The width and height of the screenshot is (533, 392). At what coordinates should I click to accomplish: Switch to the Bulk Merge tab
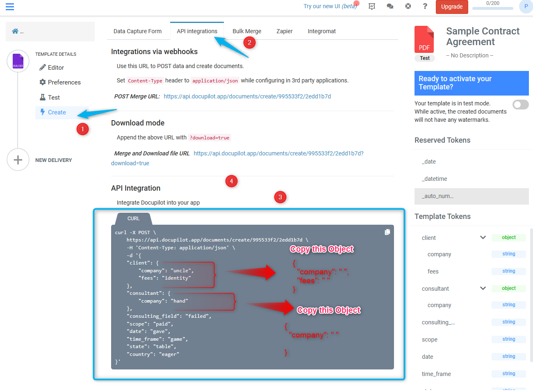247,31
